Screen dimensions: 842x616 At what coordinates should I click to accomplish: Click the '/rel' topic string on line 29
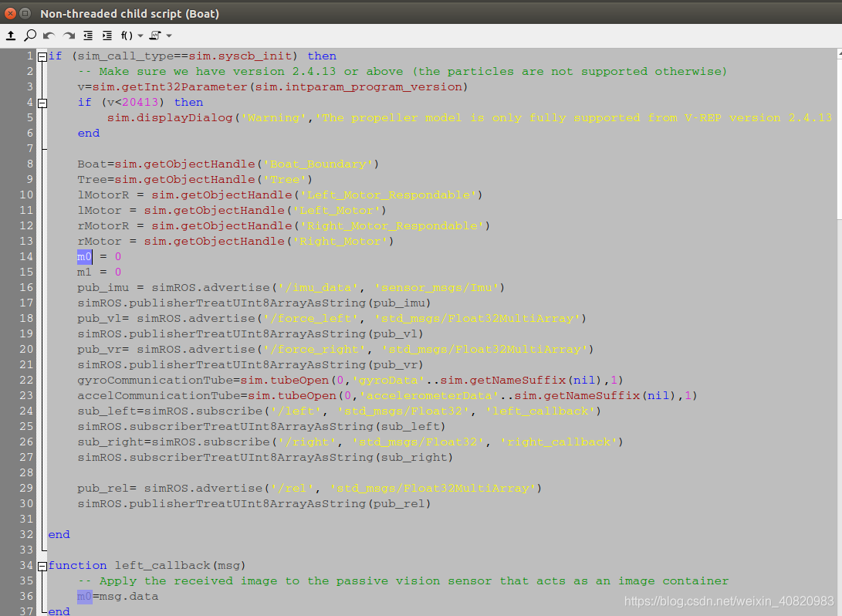click(293, 488)
